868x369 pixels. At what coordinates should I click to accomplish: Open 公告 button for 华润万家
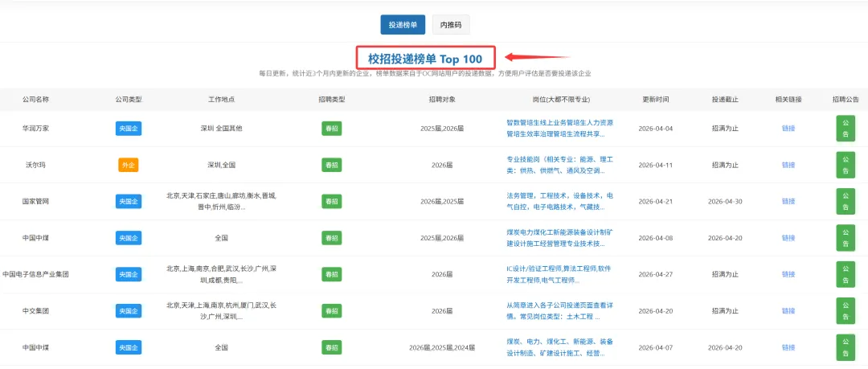(x=845, y=129)
